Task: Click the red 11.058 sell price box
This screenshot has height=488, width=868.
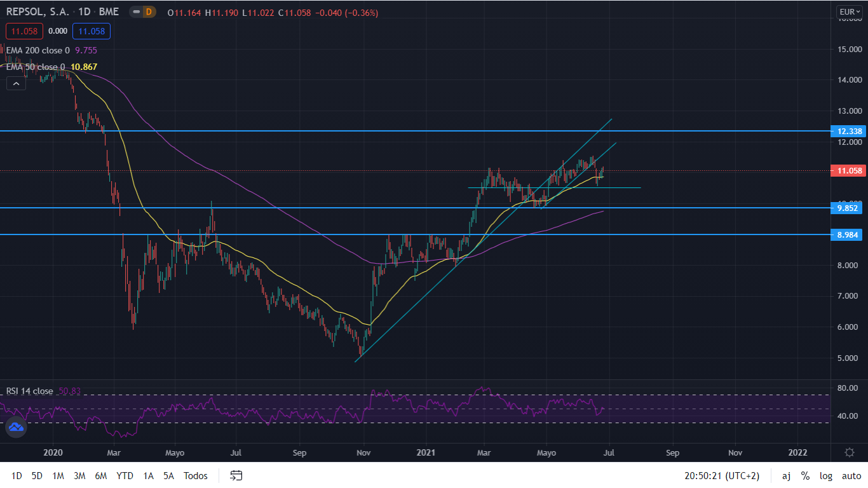Action: point(25,31)
